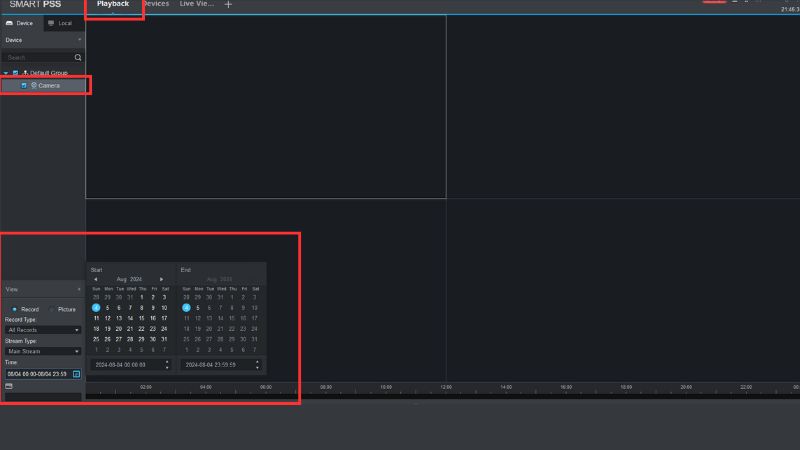The image size is (800, 450).
Task: Click the plus icon to add new tab
Action: tap(228, 5)
